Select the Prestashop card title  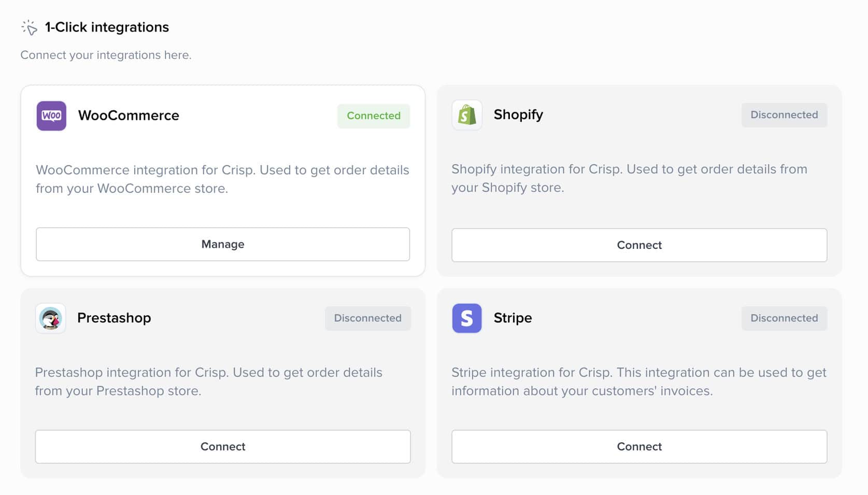pyautogui.click(x=114, y=318)
